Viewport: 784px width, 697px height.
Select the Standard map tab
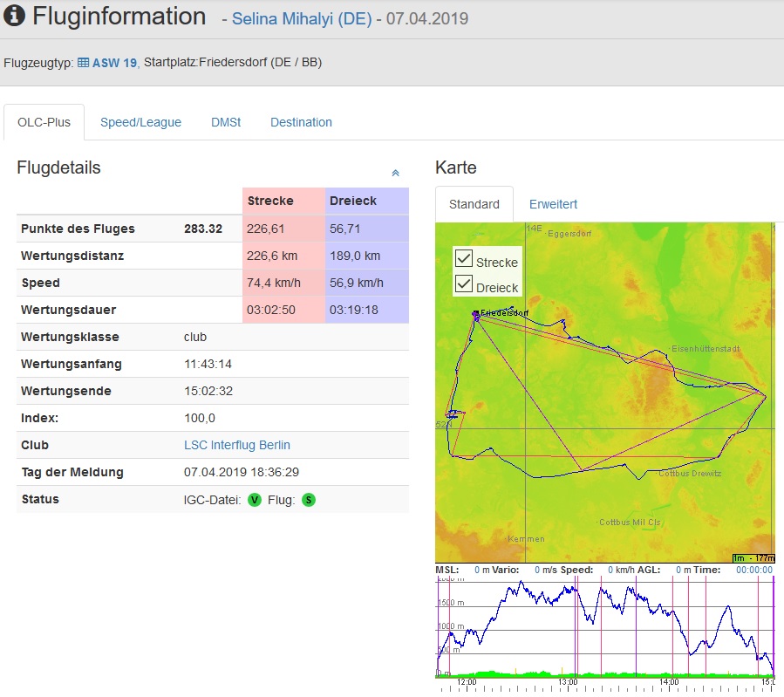474,204
